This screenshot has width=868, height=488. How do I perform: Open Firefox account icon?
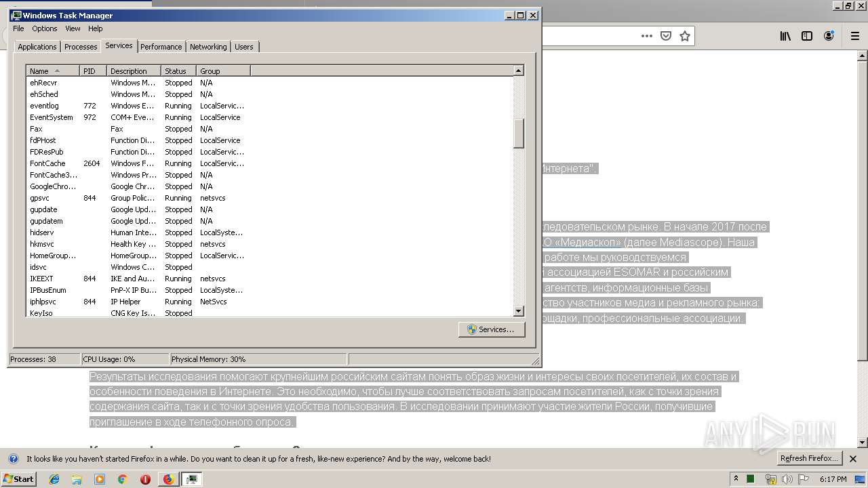pos(829,36)
